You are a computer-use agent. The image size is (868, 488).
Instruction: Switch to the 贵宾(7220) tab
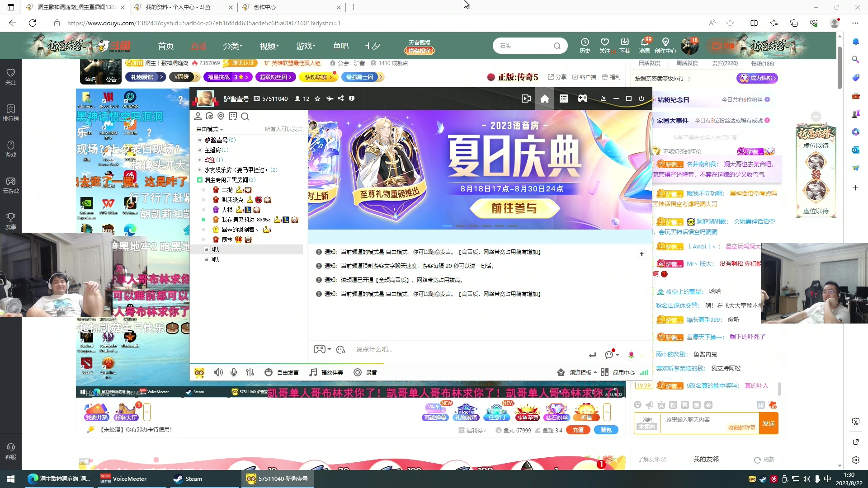(x=725, y=63)
